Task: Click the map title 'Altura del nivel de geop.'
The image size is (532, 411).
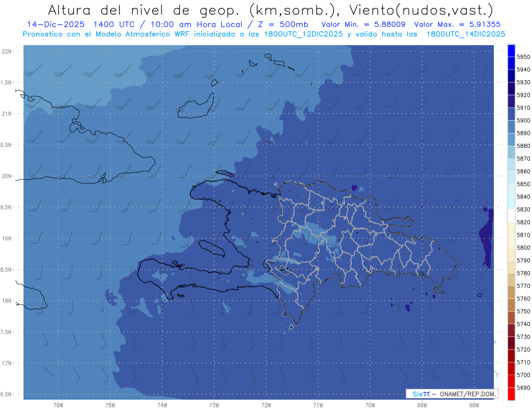Action: point(145,9)
